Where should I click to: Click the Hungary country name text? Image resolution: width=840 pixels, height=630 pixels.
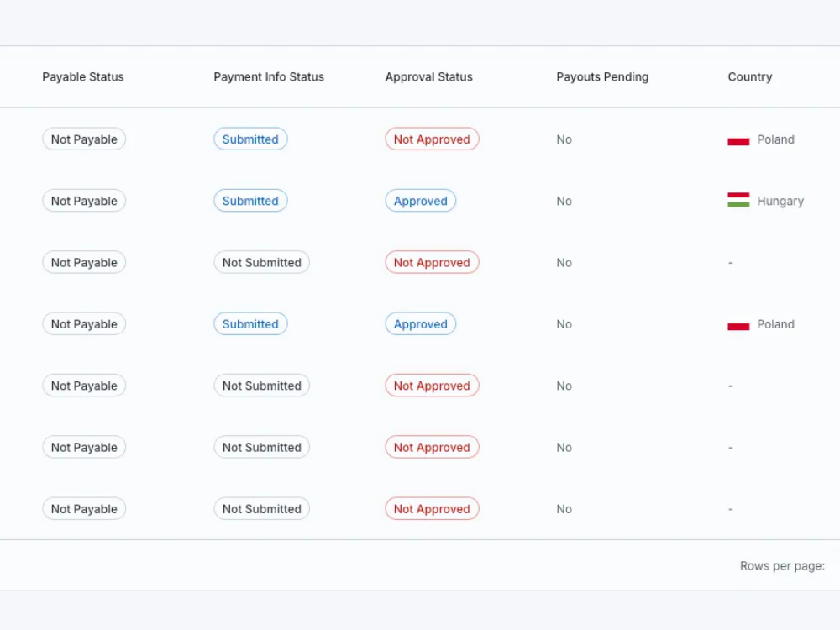(x=780, y=201)
